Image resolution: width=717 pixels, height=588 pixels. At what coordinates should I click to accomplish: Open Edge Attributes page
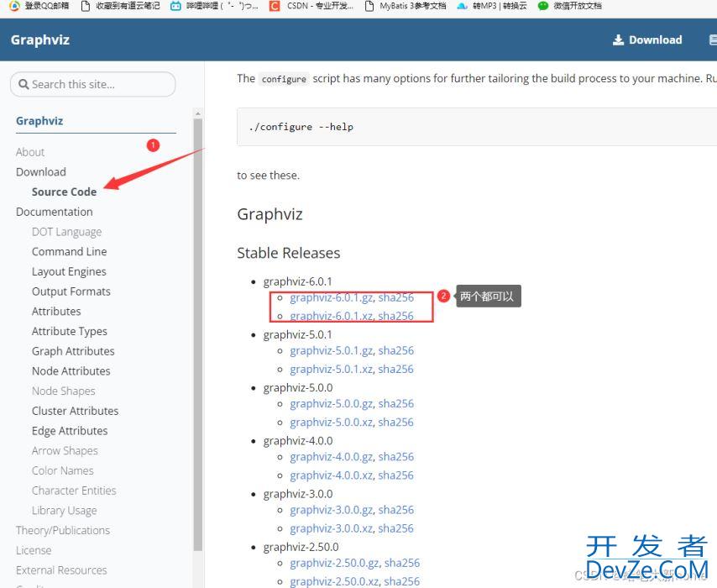(x=70, y=431)
